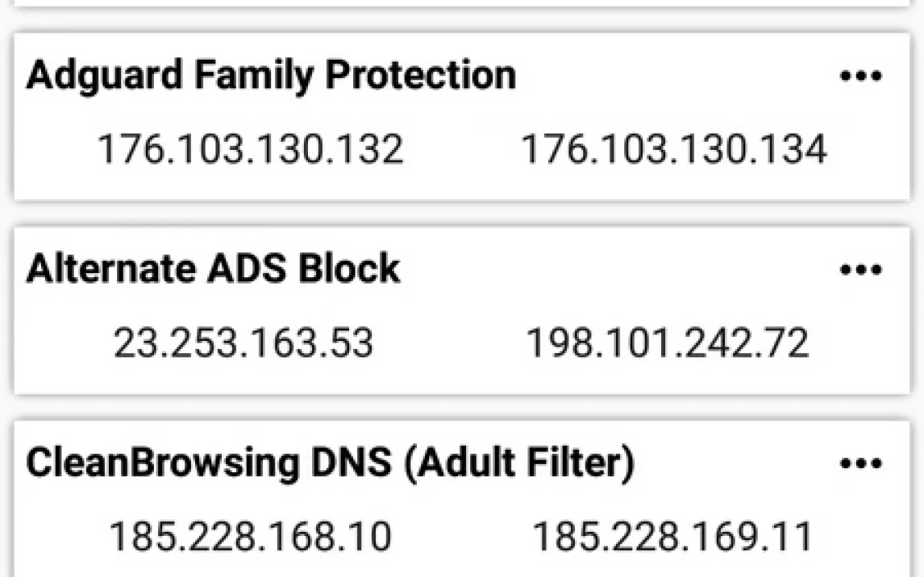Viewport: 924px width, 577px height.
Task: Tap the 23.253.163.53 DNS address
Action: point(243,344)
